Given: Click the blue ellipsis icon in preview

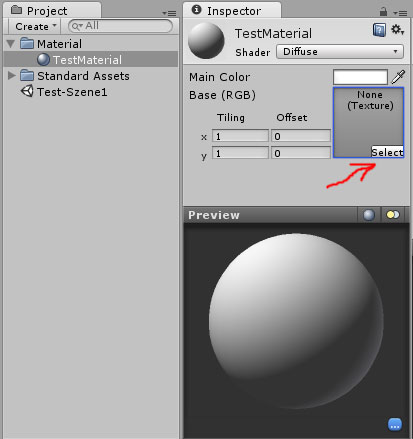Looking at the screenshot, I should coord(395,425).
